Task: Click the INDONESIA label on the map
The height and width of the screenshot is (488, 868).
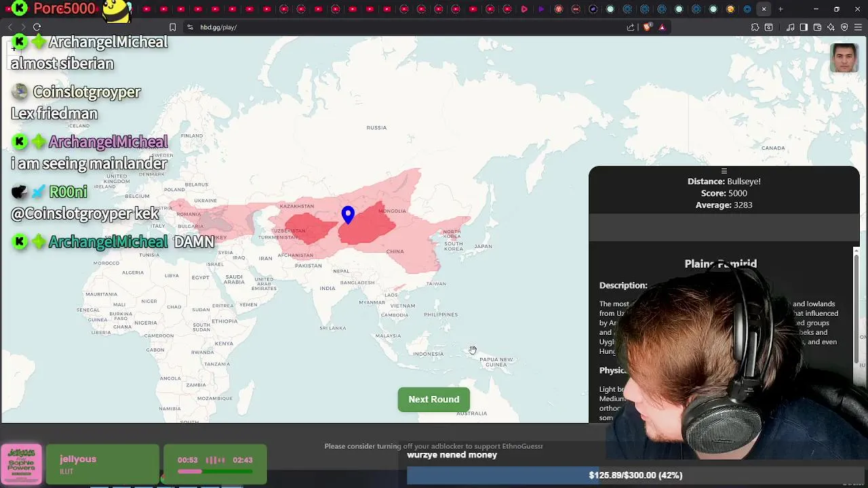Action: click(x=429, y=354)
